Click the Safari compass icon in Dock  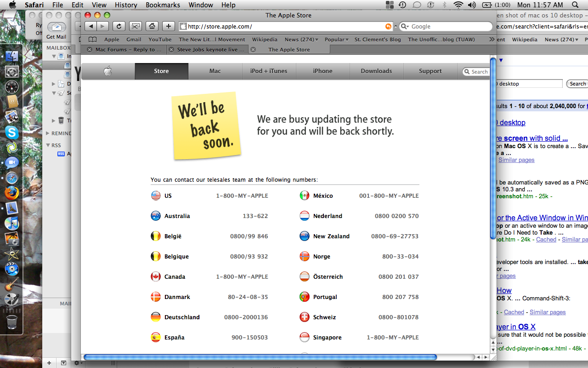point(11,178)
